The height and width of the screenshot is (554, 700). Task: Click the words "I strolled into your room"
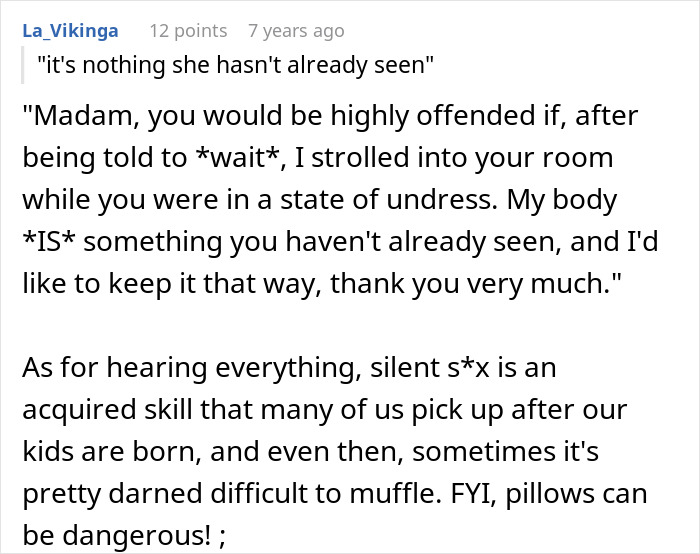click(x=454, y=158)
